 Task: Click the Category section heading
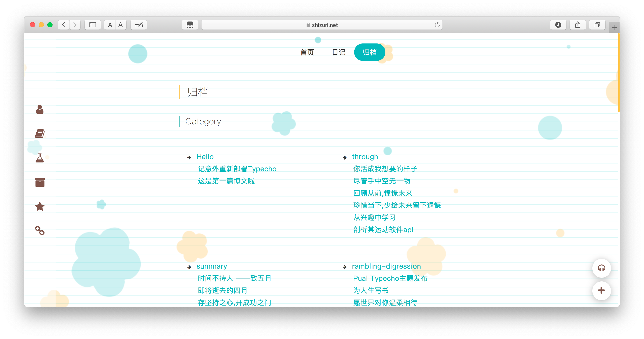[203, 121]
